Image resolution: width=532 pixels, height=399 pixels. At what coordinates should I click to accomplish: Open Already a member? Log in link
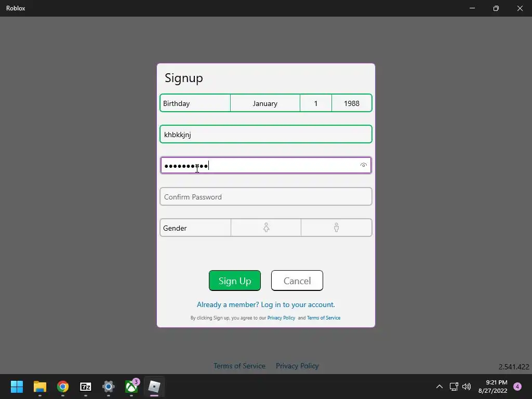pos(265,304)
